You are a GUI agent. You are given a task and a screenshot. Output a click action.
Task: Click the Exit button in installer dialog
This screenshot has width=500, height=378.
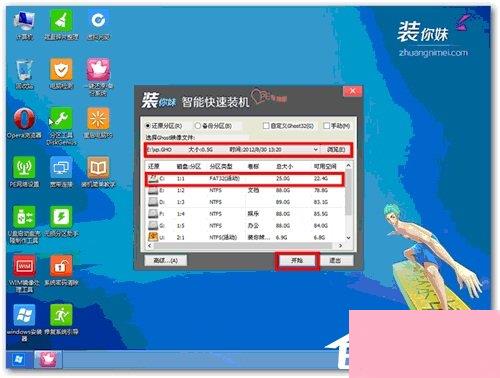click(x=335, y=260)
